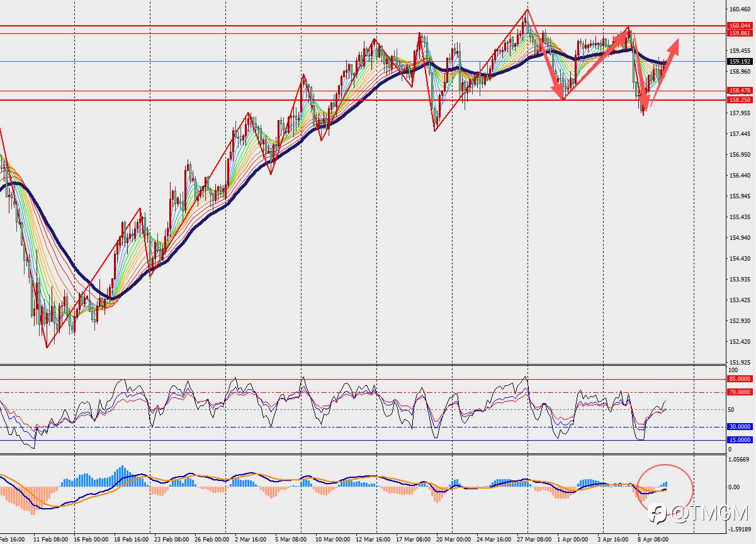Select the 27 Mar 08:00 time label

point(534,540)
